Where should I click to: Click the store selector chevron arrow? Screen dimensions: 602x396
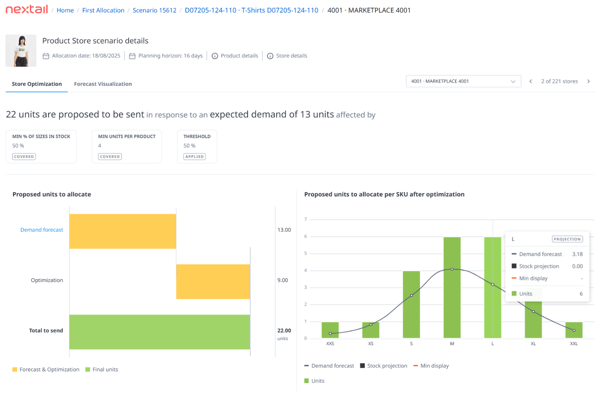click(x=513, y=81)
